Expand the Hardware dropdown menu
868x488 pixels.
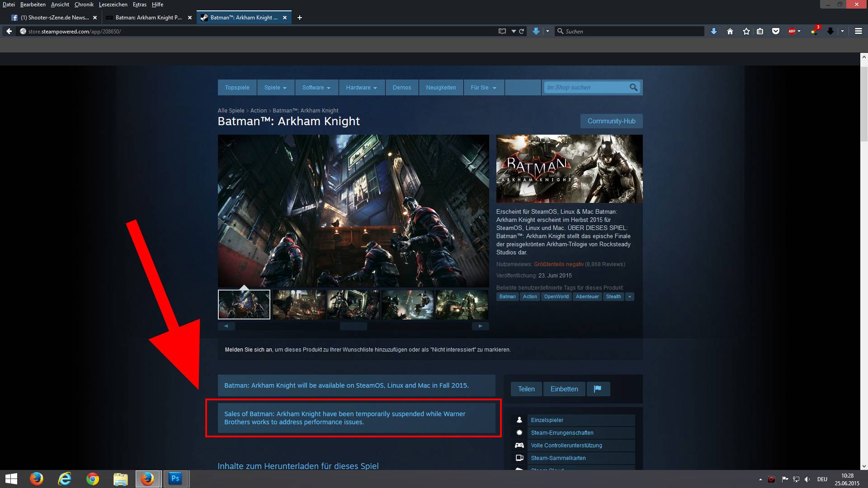point(362,88)
